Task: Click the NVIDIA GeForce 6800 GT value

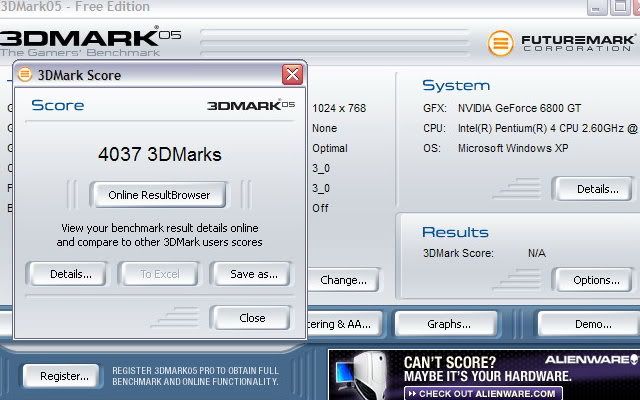Action: click(x=519, y=108)
